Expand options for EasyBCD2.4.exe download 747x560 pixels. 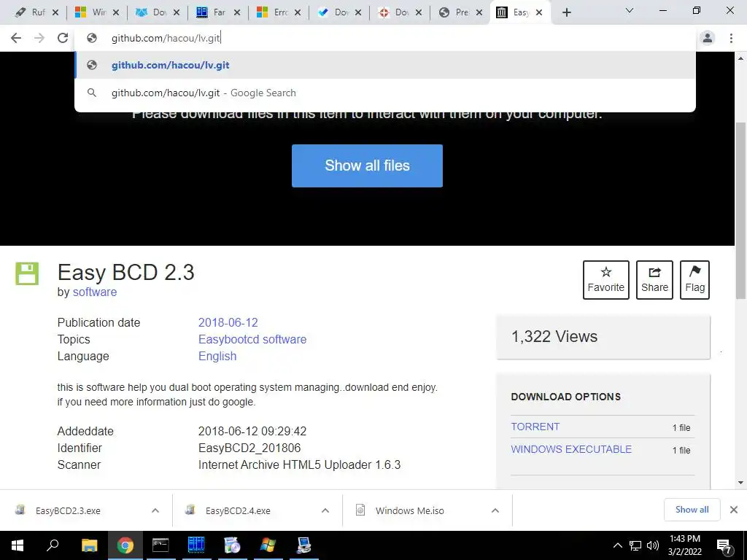coord(325,510)
